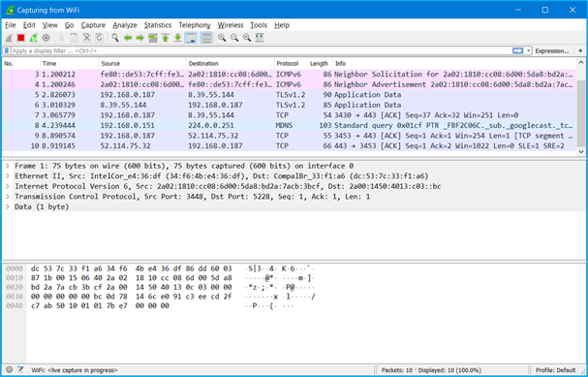Select packet 10 from 52.114.75.32
Screen dimensions: 588x377
click(289, 145)
